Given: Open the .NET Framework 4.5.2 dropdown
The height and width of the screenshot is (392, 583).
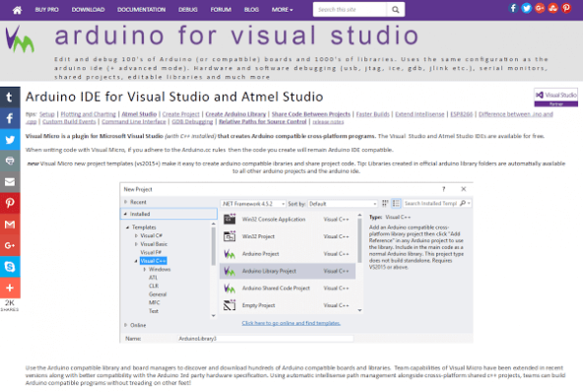Looking at the screenshot, I should pyautogui.click(x=253, y=204).
